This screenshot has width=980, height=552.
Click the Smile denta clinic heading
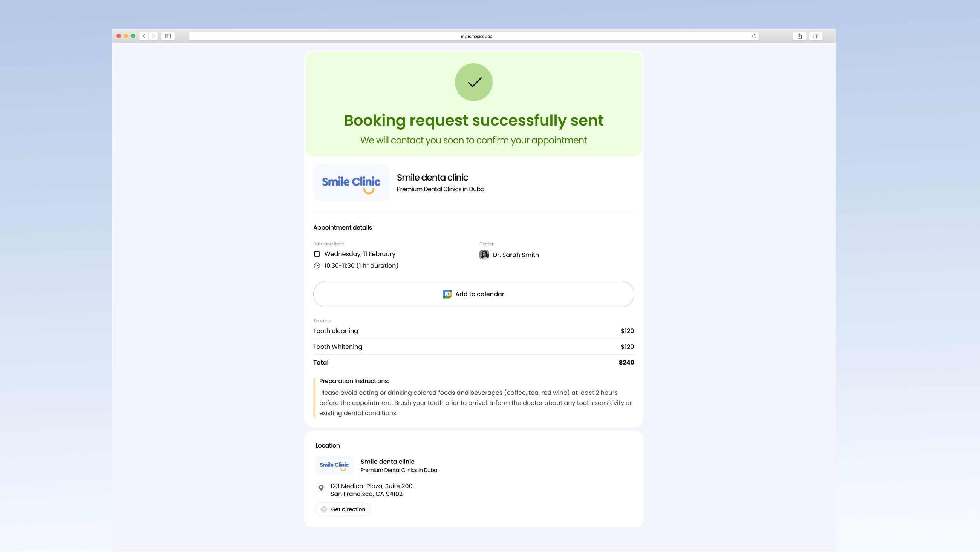click(432, 178)
